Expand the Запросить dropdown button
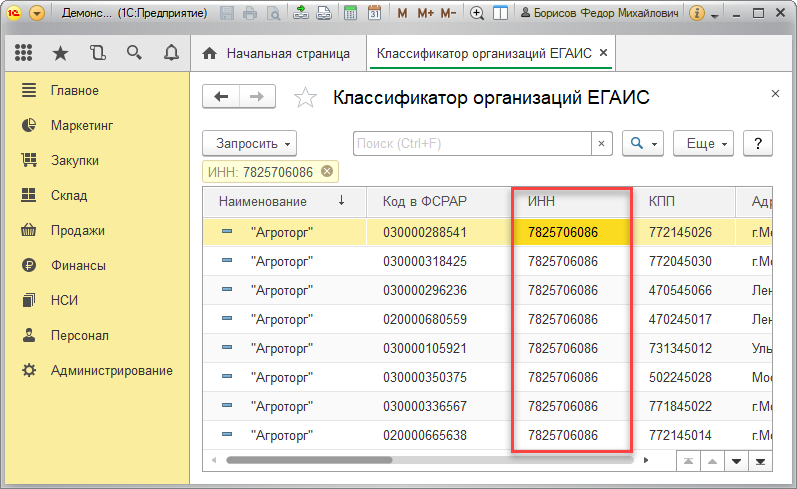This screenshot has width=797, height=489. [250, 144]
